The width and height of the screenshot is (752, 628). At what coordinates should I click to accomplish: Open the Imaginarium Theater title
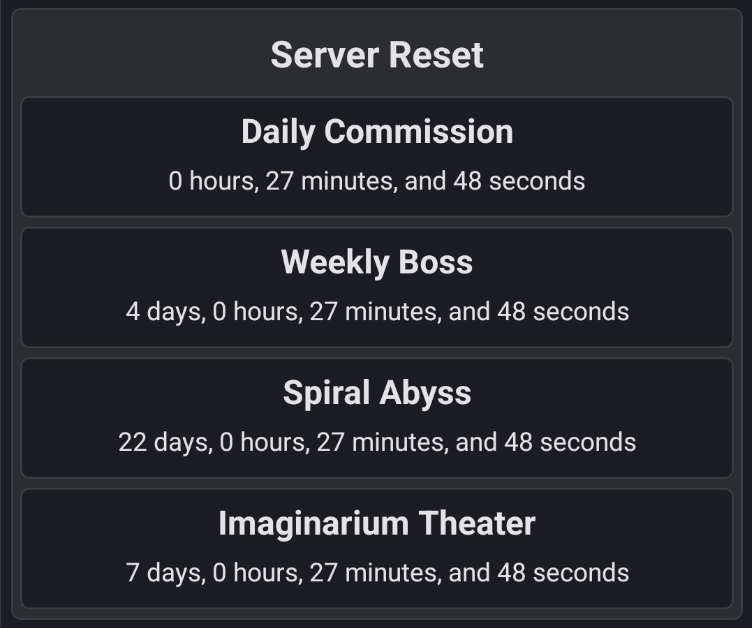point(376,523)
